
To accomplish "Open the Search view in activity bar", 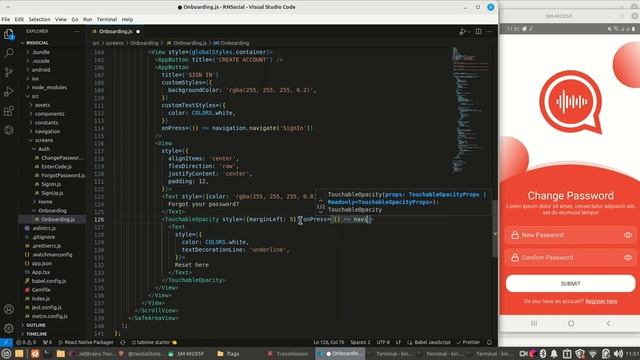I will coord(9,53).
